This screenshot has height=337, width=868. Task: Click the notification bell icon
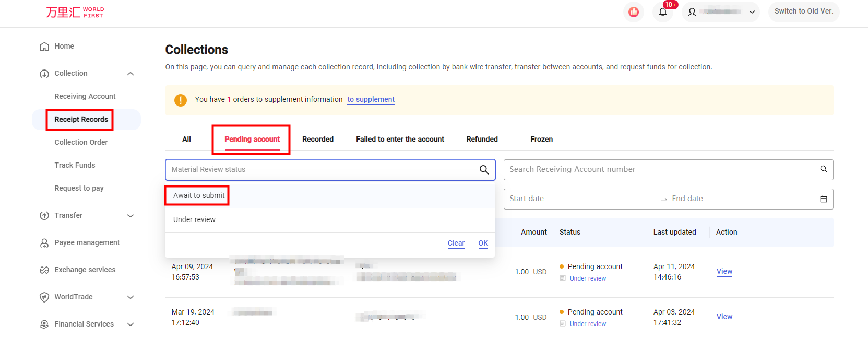[x=662, y=12]
